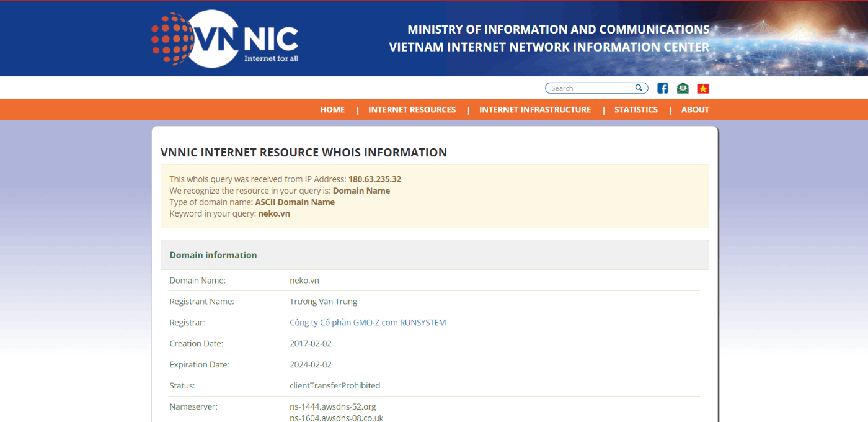Viewport: 868px width, 422px height.
Task: Click the keyword neko.vn in query box
Action: [274, 213]
